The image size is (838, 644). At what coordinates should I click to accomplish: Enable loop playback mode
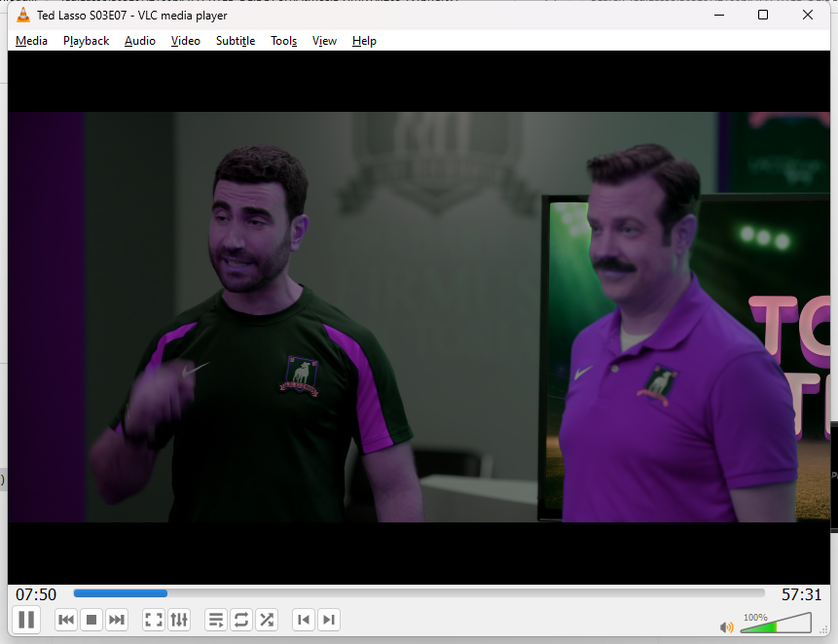click(x=240, y=620)
